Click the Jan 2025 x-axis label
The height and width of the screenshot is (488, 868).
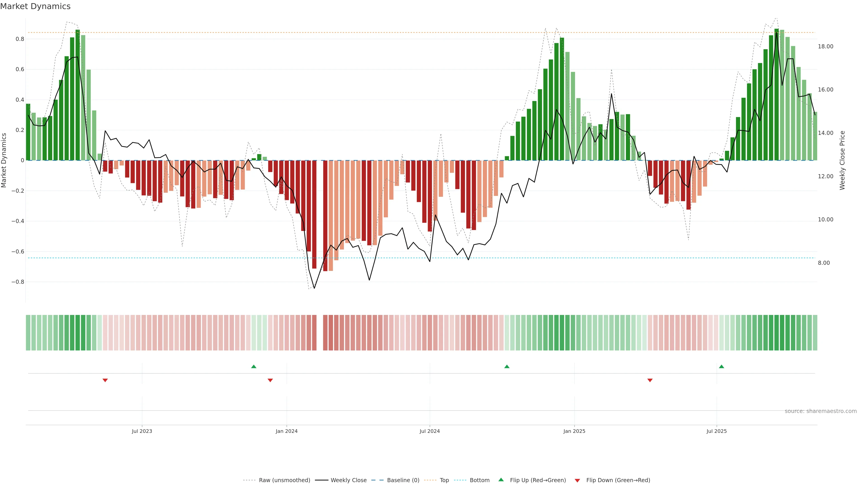point(574,431)
